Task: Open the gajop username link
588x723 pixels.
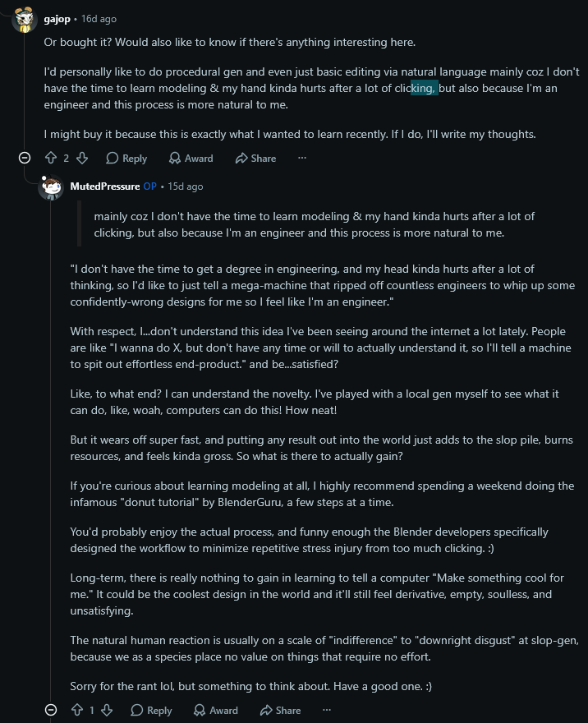Action: pos(57,19)
